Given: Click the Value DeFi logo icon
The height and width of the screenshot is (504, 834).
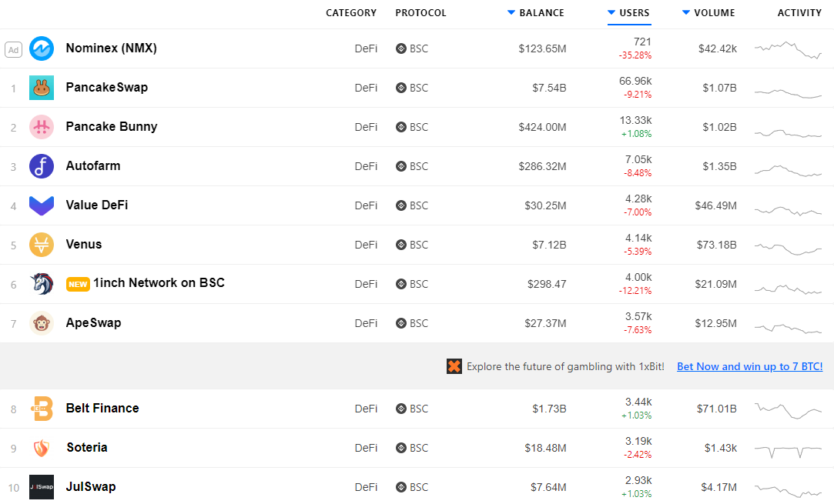Looking at the screenshot, I should (x=42, y=205).
